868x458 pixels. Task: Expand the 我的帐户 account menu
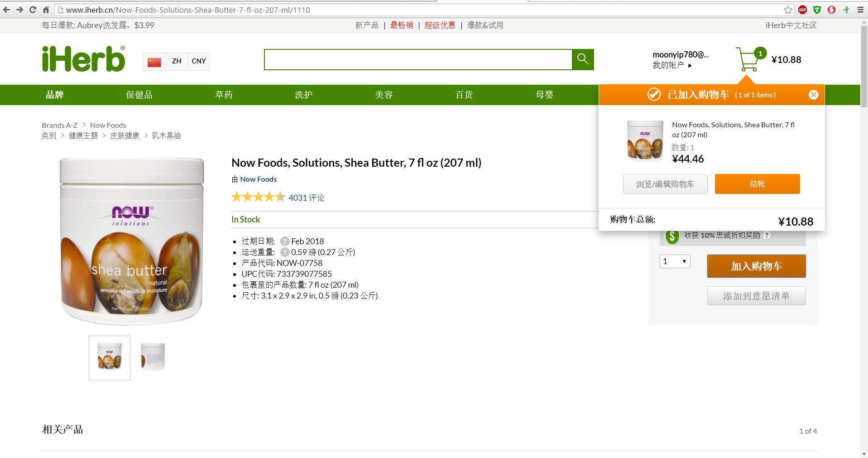point(672,65)
